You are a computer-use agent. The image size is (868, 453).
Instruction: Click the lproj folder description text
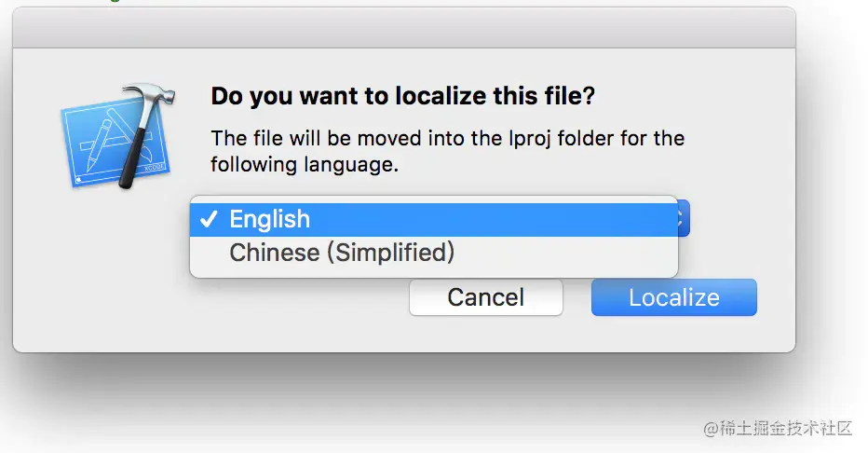[x=447, y=139]
